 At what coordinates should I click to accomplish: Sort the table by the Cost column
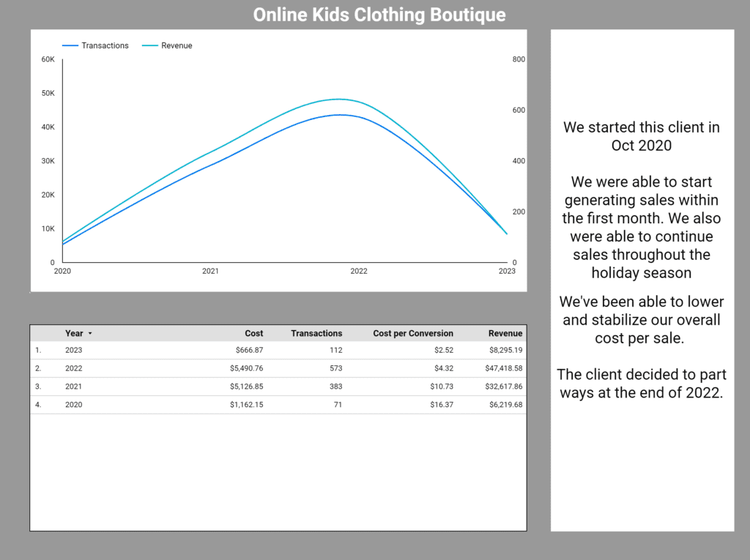253,333
